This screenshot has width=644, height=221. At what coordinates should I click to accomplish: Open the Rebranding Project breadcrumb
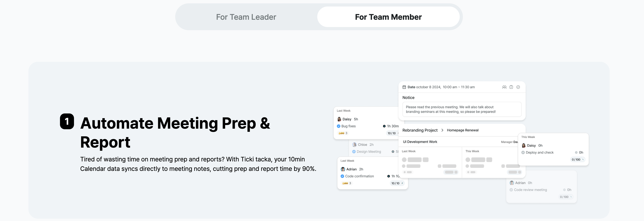coord(420,130)
